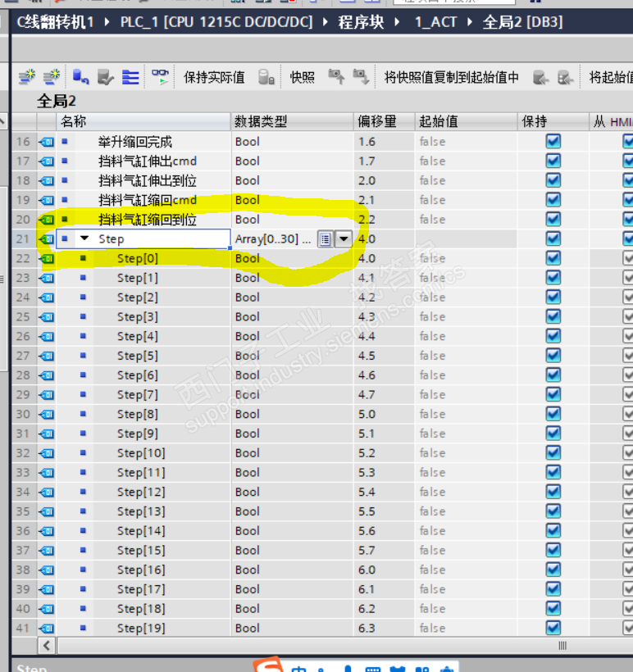The width and height of the screenshot is (633, 672).
Task: Click the 快照 button
Action: click(302, 78)
